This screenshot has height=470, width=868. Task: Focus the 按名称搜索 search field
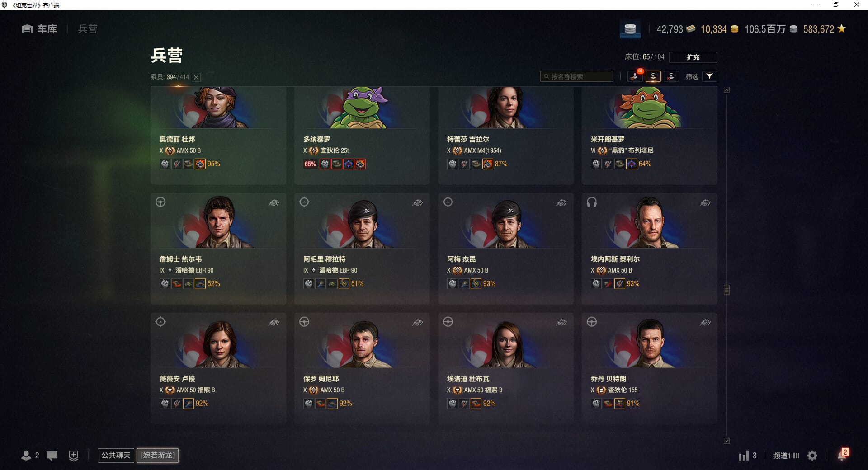577,76
